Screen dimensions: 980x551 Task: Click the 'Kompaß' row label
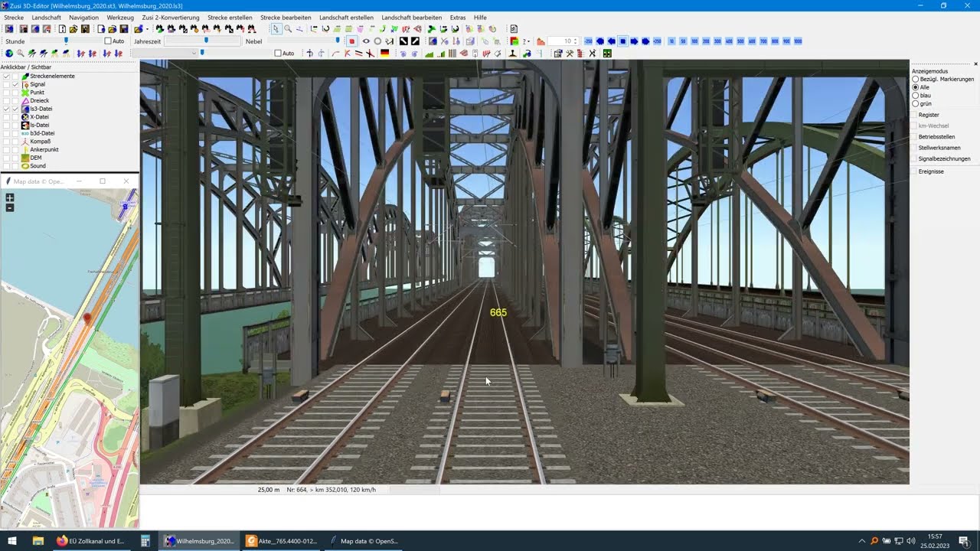(40, 142)
